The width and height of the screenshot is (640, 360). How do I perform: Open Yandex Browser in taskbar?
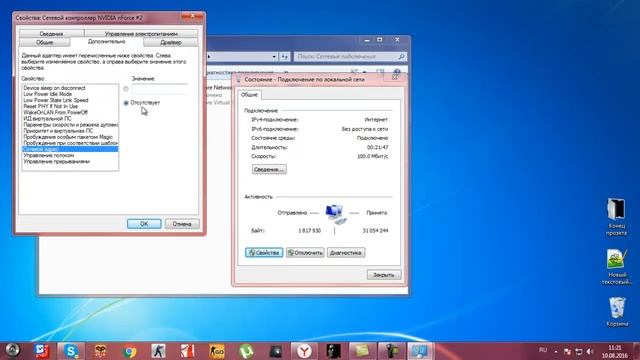click(304, 351)
